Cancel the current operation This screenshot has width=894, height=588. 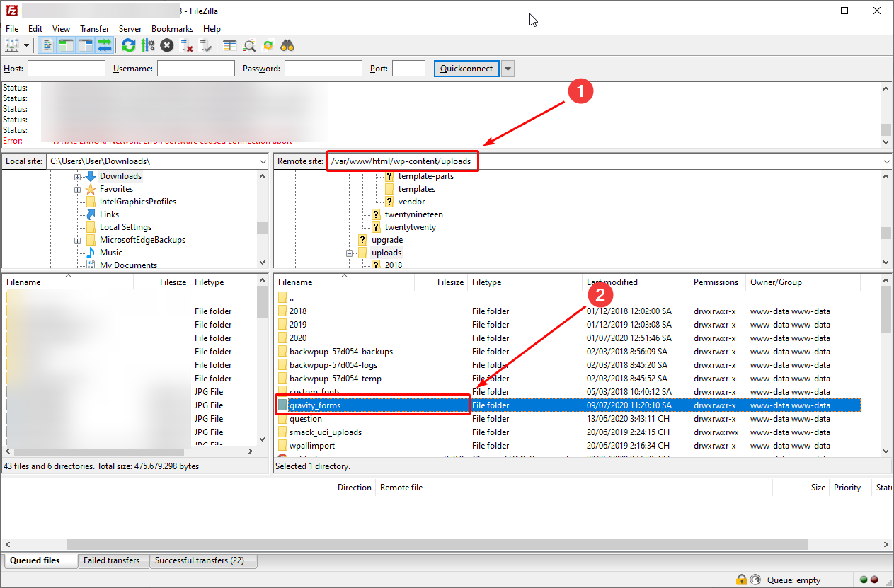[166, 45]
